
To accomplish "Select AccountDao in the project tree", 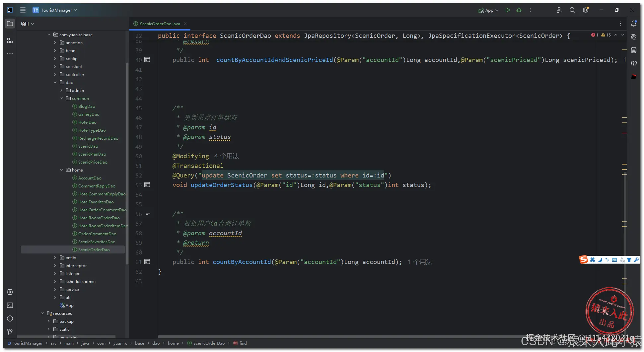I will (90, 178).
